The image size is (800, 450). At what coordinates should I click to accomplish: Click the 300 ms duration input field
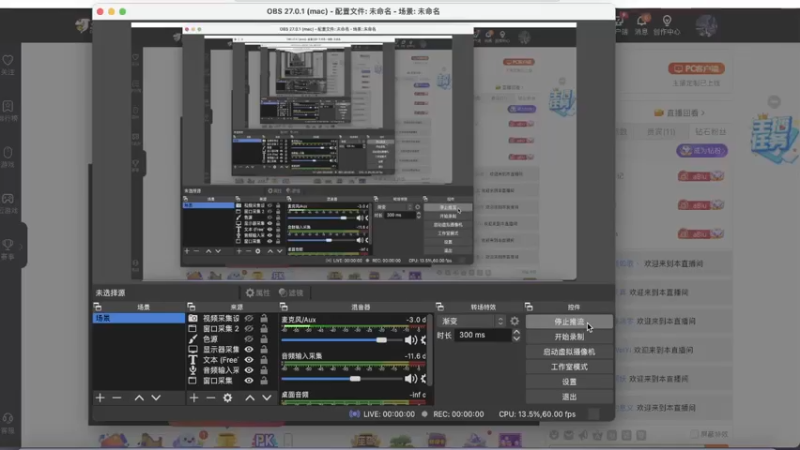click(x=483, y=335)
